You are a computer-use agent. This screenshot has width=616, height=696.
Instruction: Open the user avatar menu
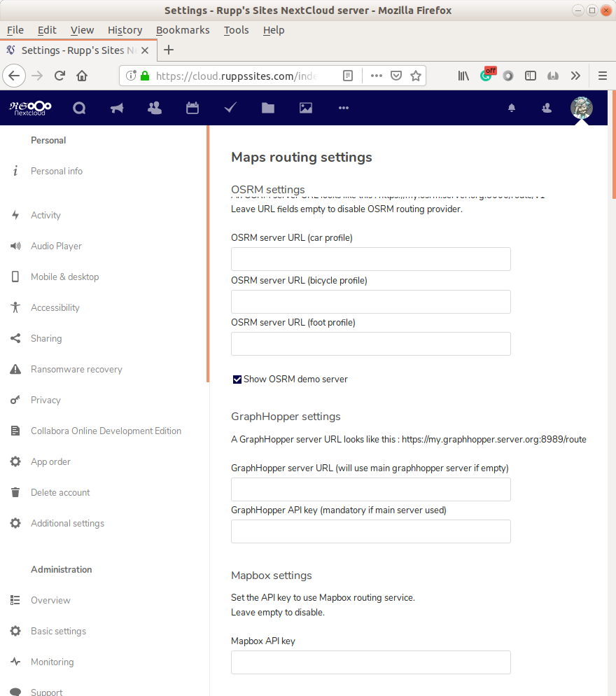pos(582,108)
